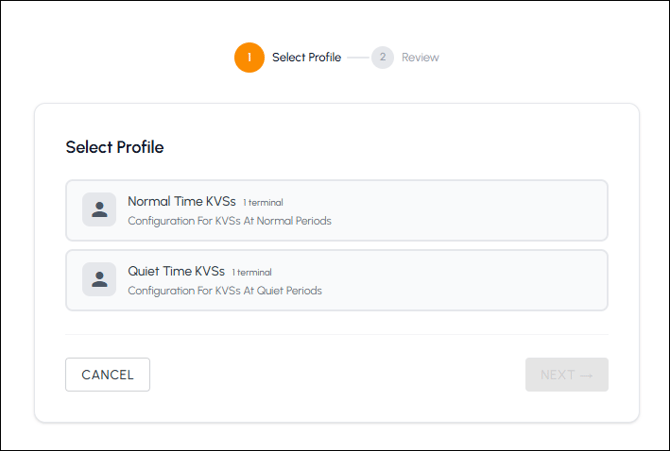The width and height of the screenshot is (670, 451).
Task: Click the CANCEL button
Action: pos(108,374)
